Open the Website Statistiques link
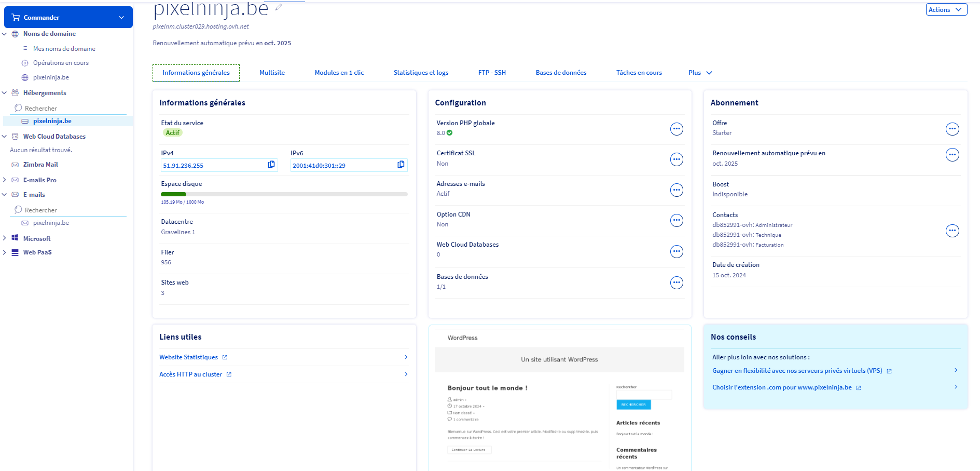This screenshot has height=471, width=980. point(189,357)
